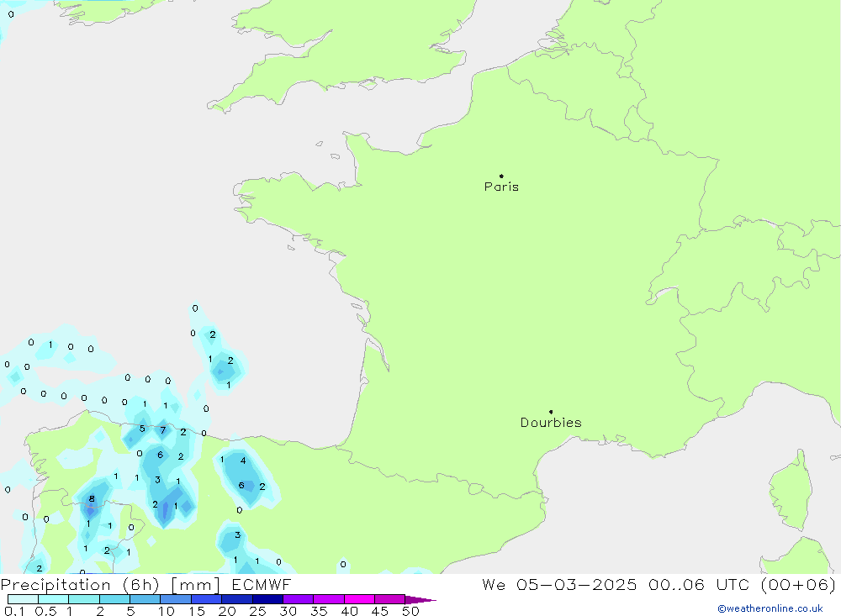Click the precipitation value 5 on the map
The height and width of the screenshot is (616, 841).
142,429
